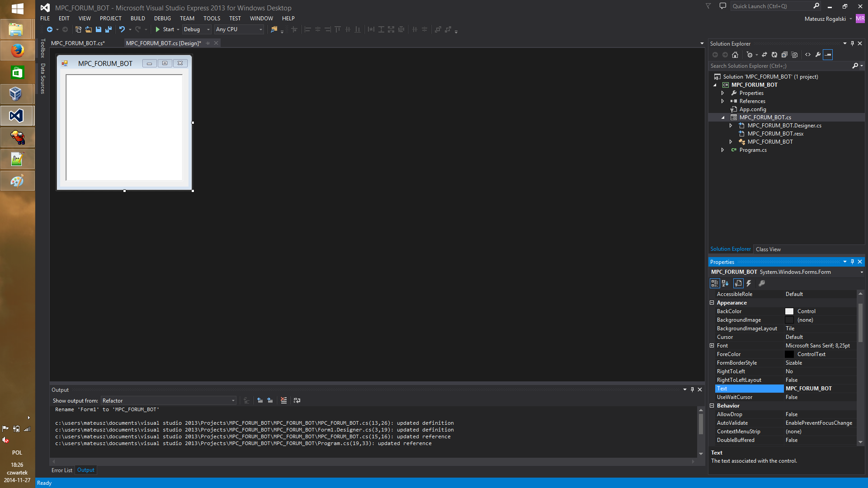Image resolution: width=868 pixels, height=488 pixels.
Task: Open the Show output from Refactor dropdown
Action: pyautogui.click(x=233, y=401)
